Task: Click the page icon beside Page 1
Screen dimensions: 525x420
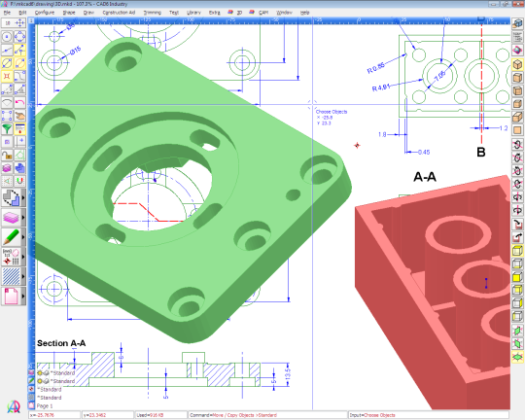Action: 31,406
